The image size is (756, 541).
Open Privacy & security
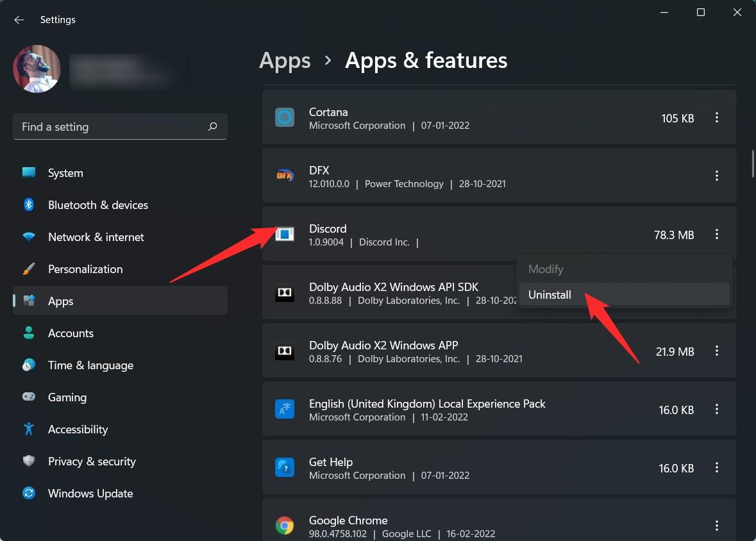pyautogui.click(x=120, y=462)
